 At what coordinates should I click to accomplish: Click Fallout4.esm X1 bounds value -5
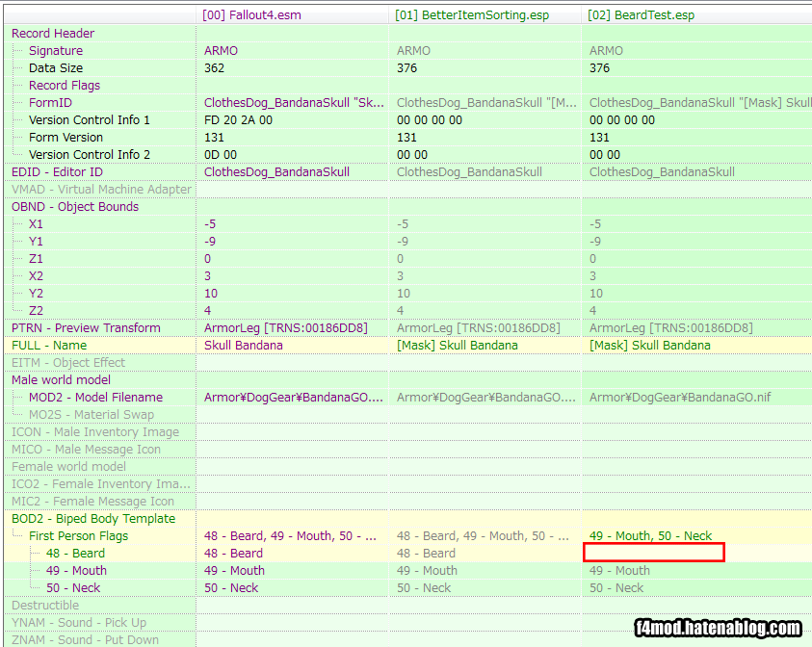pyautogui.click(x=210, y=224)
